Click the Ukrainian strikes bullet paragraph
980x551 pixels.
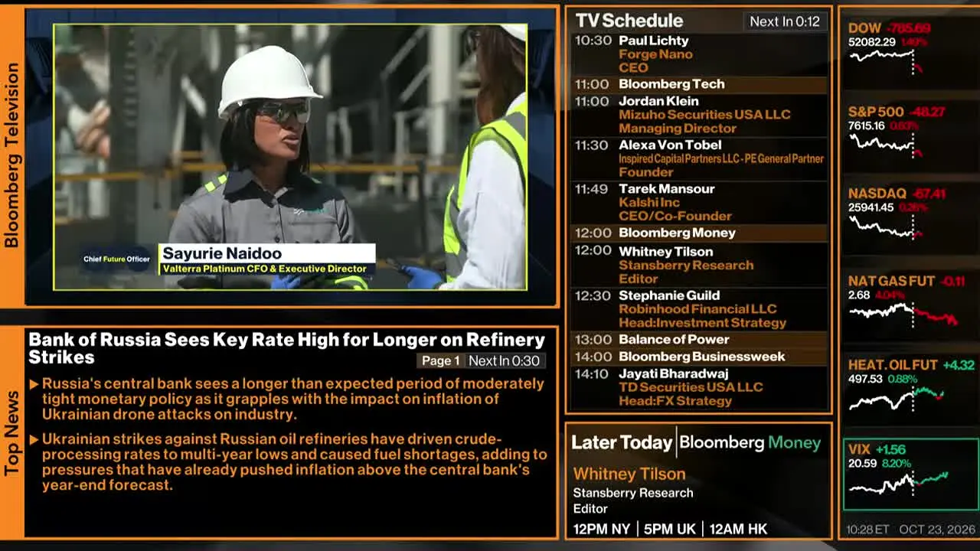(294, 462)
